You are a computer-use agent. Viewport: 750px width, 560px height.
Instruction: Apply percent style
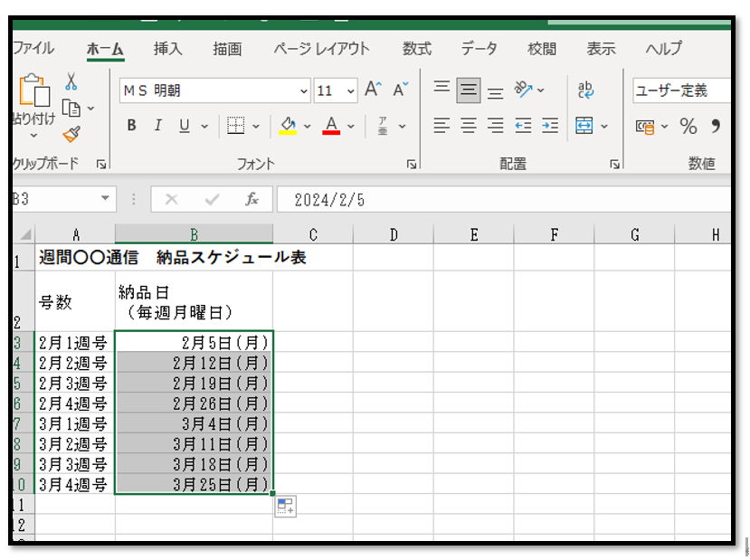coord(688,127)
